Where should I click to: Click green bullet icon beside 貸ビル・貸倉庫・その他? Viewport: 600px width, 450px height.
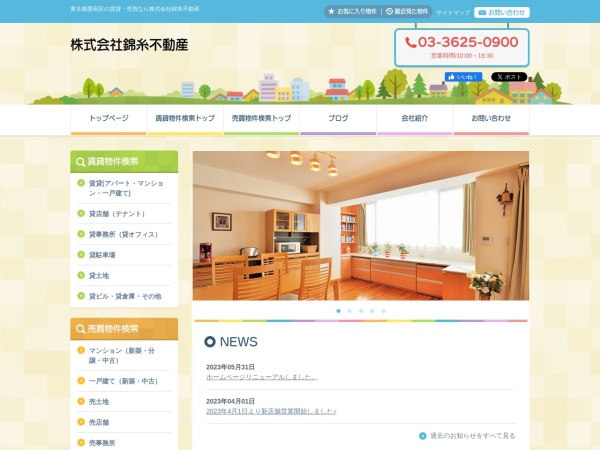tap(81, 296)
